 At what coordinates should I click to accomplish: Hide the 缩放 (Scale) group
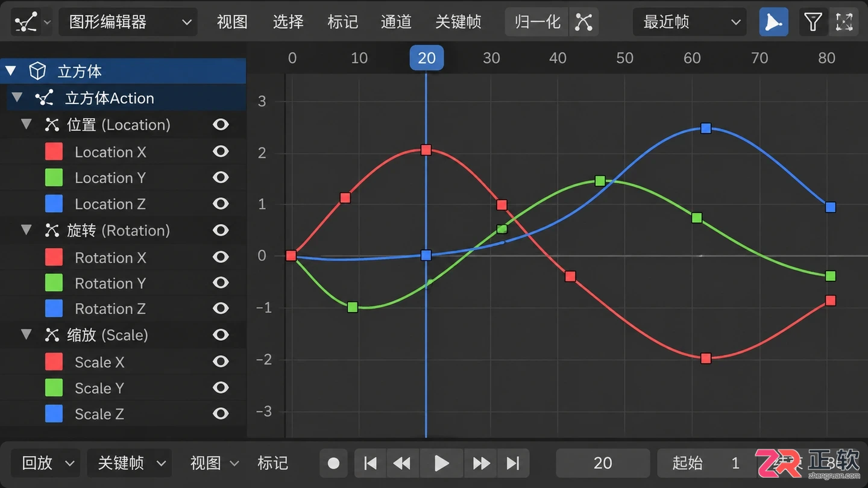[x=221, y=335]
